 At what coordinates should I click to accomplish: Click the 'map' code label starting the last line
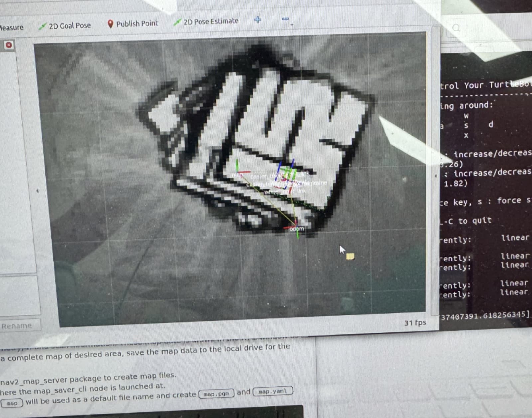(x=12, y=403)
